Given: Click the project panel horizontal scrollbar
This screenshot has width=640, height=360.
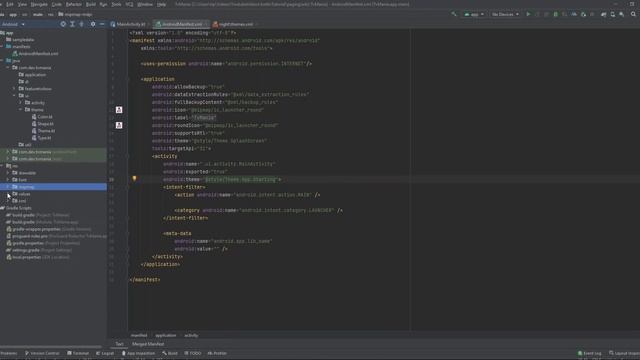Looking at the screenshot, I should 51,347.
